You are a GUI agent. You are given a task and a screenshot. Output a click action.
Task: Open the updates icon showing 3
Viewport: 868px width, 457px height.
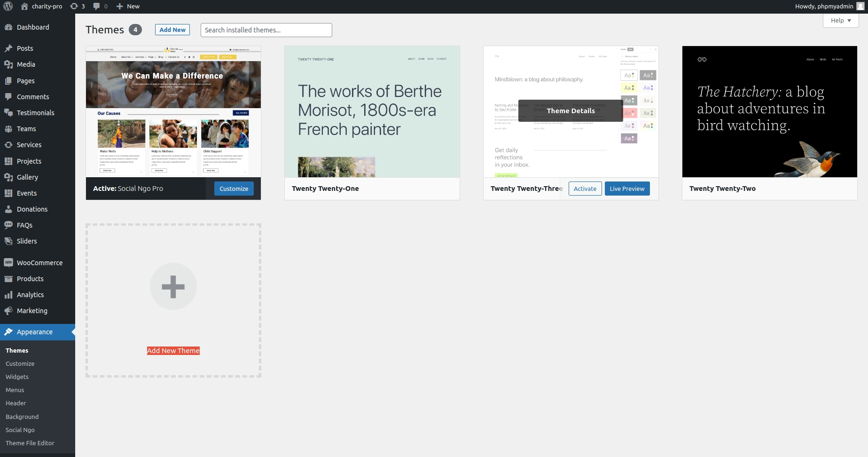(x=74, y=6)
